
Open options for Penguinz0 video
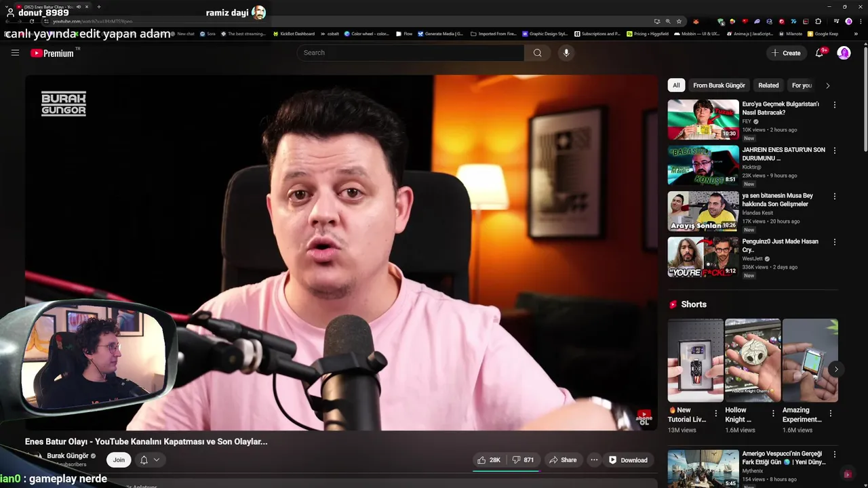[x=834, y=242]
